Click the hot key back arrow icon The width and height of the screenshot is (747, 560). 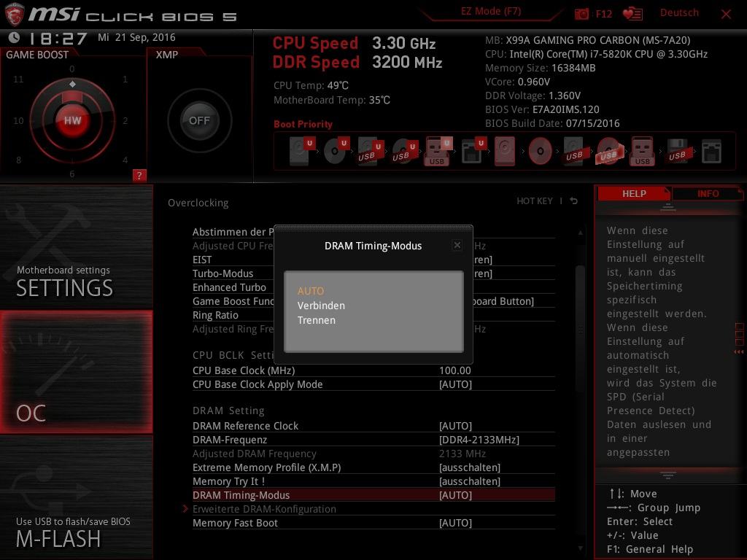[x=574, y=201]
